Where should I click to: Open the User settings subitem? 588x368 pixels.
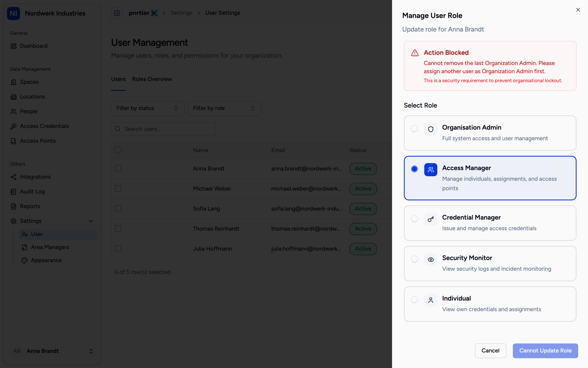tap(58, 234)
